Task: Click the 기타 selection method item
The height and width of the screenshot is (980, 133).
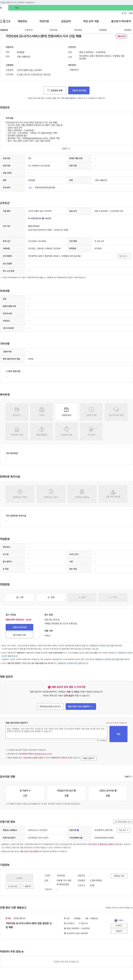Action: 113,597
